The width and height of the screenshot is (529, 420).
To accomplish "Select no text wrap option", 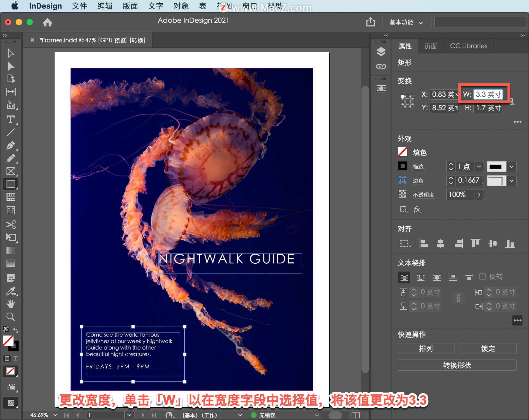I will (404, 277).
